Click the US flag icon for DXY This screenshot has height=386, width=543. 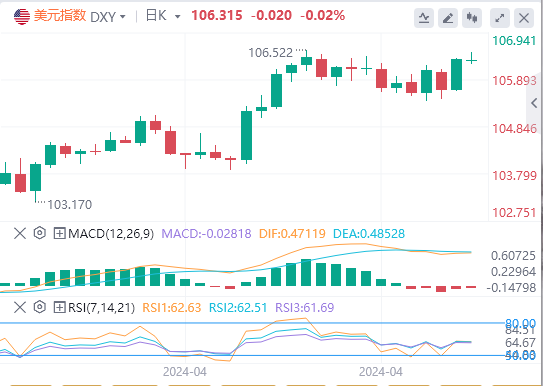[x=22, y=16]
